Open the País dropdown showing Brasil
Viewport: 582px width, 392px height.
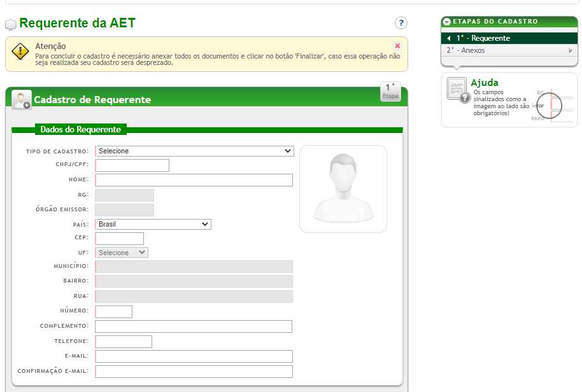[153, 225]
